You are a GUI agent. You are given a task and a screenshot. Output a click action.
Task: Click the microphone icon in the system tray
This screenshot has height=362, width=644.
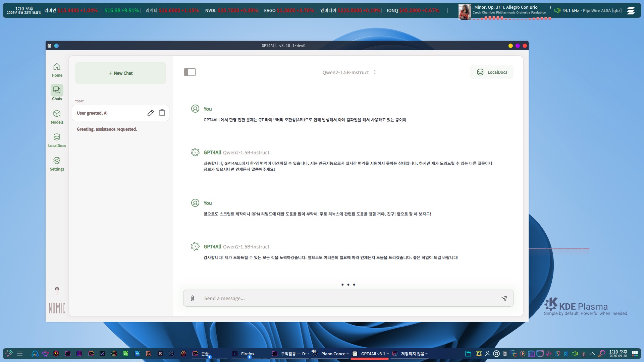click(x=549, y=354)
